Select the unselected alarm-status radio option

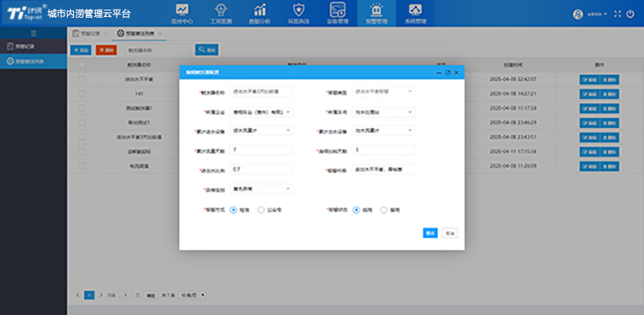point(384,209)
